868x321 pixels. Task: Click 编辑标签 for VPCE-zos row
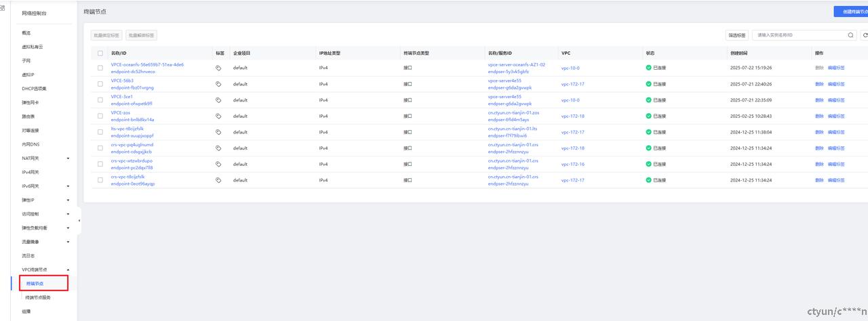(x=836, y=116)
